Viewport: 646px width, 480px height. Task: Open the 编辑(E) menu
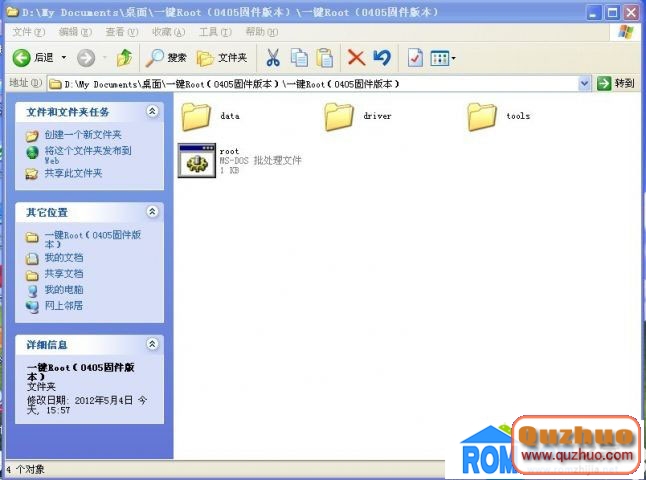pyautogui.click(x=75, y=32)
